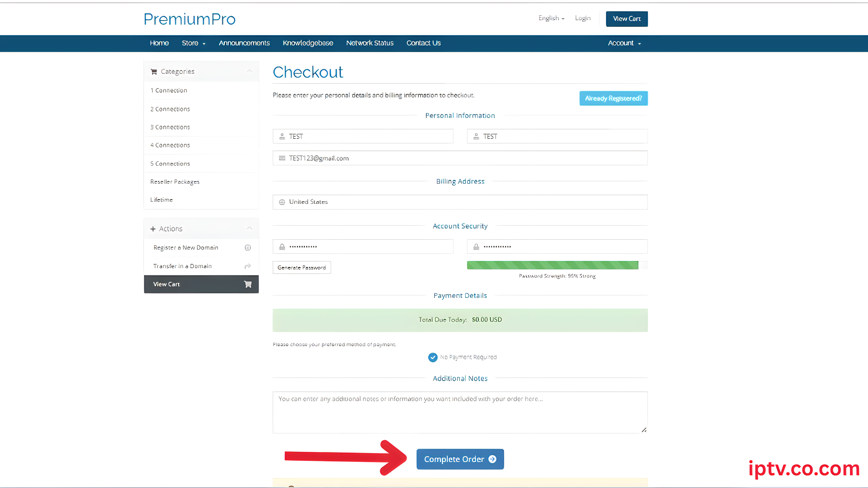Open Contact Us page
The image size is (868, 488).
point(424,43)
